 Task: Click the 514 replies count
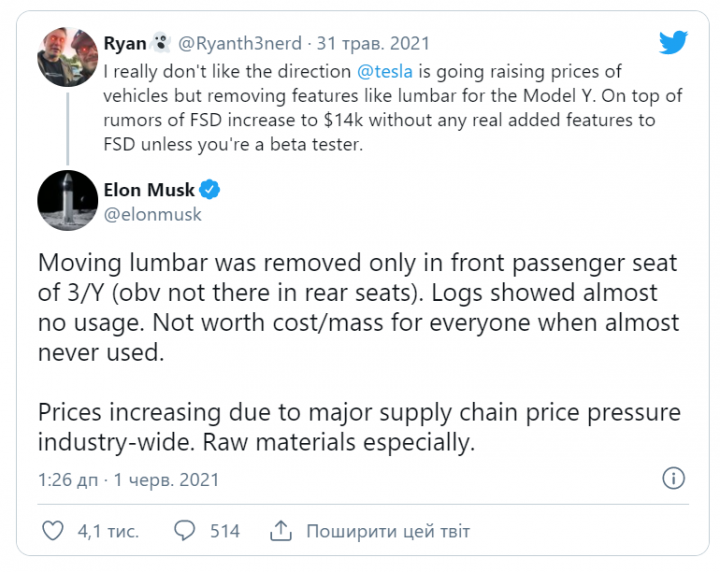[225, 531]
